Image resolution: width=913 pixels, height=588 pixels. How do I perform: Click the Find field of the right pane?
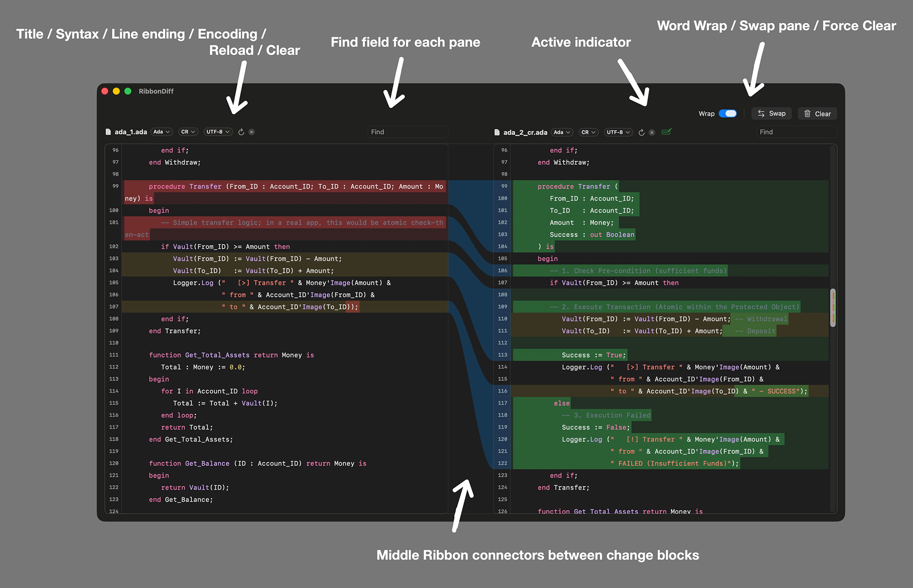[796, 131]
